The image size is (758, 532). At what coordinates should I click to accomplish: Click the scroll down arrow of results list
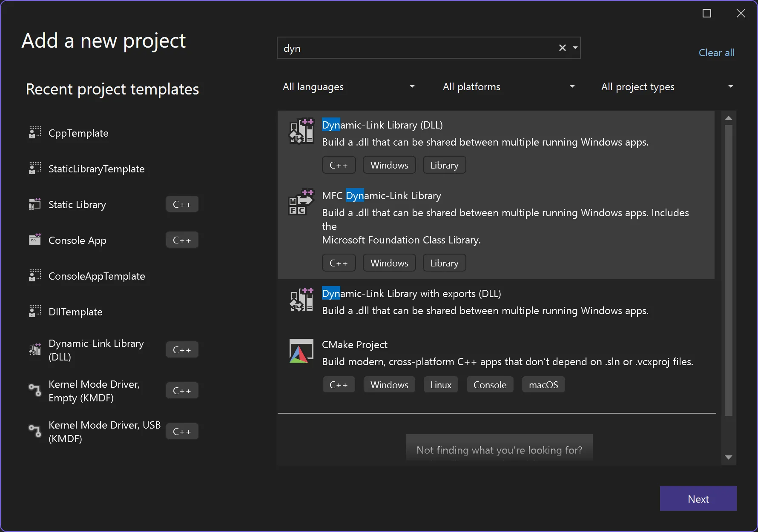pyautogui.click(x=729, y=458)
